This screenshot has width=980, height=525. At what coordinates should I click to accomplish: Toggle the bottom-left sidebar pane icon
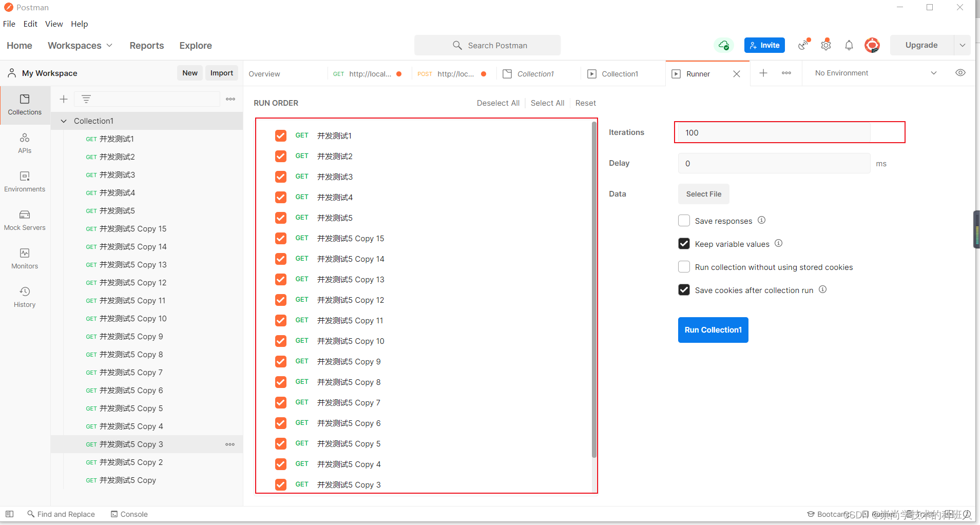[x=9, y=514]
